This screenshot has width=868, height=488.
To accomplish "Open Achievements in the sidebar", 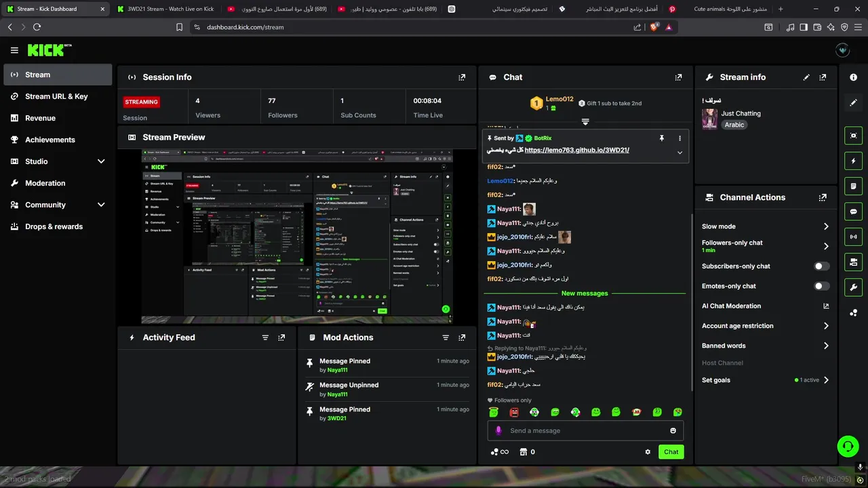I will (58, 140).
